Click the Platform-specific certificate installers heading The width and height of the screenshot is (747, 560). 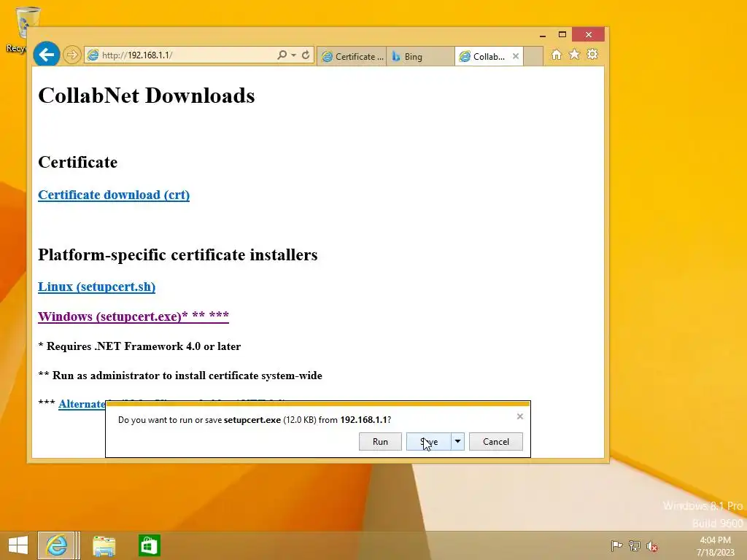point(178,254)
